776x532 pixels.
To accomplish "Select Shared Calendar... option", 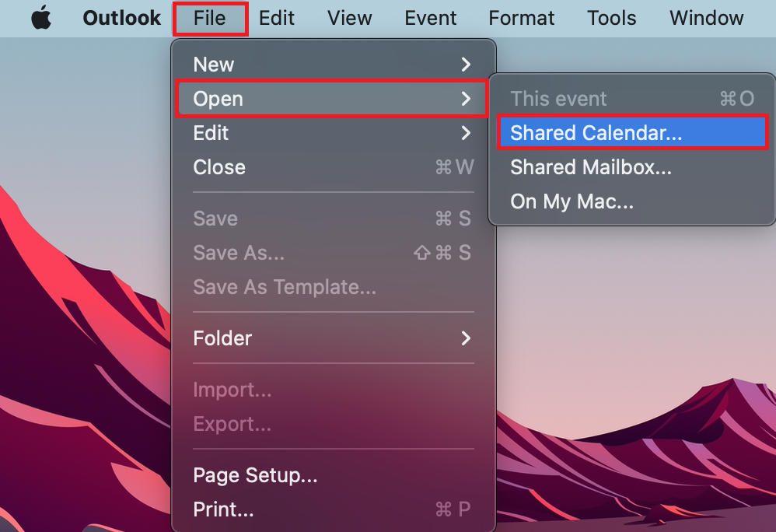I will 596,133.
